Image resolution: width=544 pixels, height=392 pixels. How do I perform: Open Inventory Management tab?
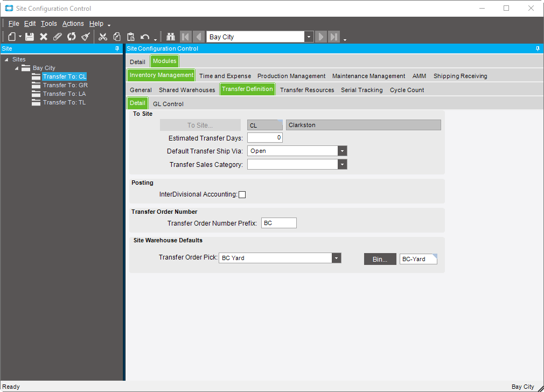point(162,75)
